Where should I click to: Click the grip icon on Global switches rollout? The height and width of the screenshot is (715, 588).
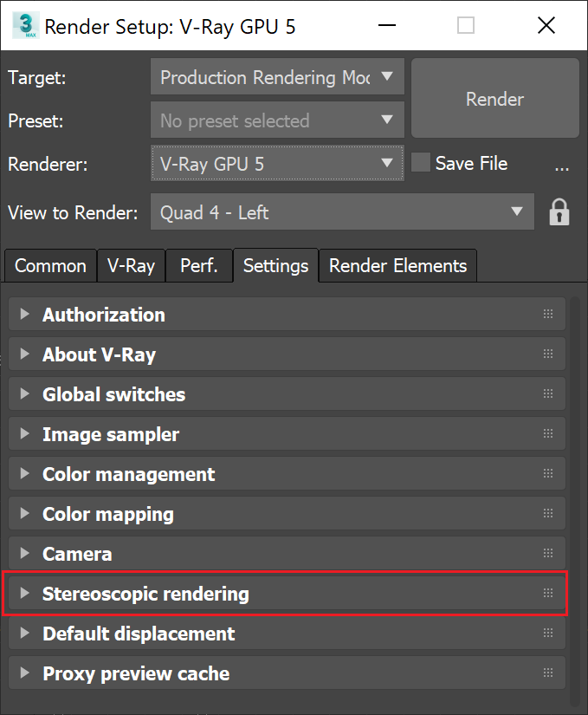point(547,393)
